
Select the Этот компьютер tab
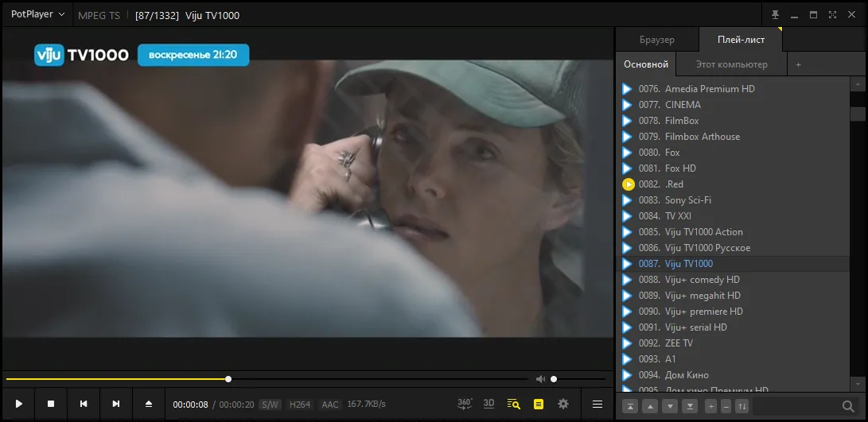click(x=731, y=64)
